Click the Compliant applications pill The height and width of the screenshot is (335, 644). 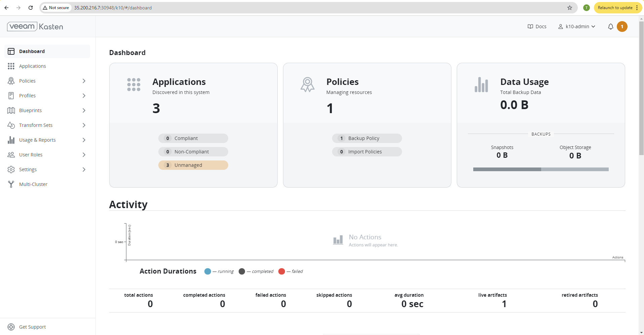coord(193,138)
